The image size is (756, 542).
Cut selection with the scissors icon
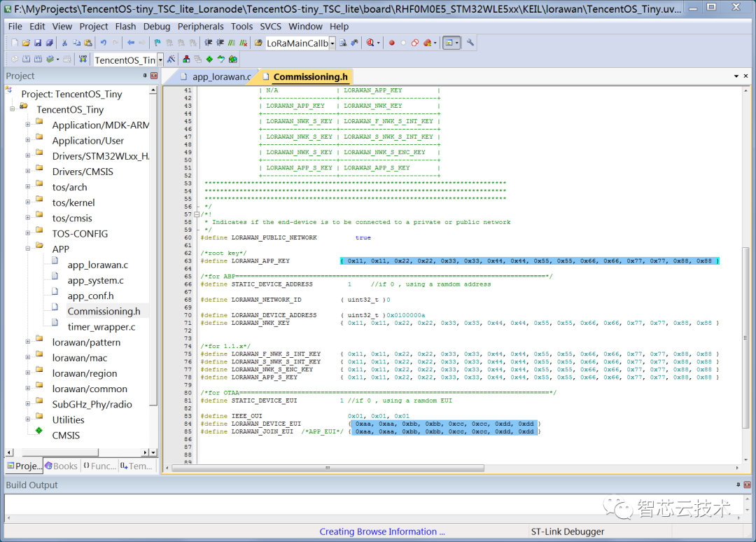coord(64,43)
